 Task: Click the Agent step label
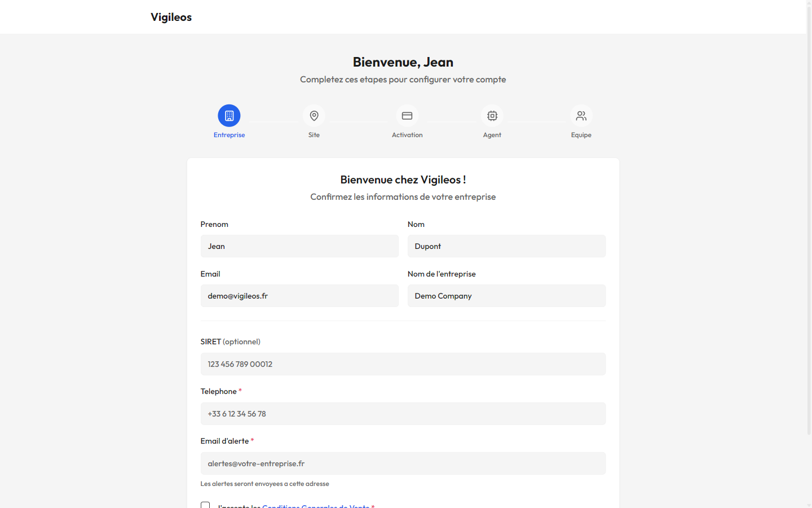492,135
